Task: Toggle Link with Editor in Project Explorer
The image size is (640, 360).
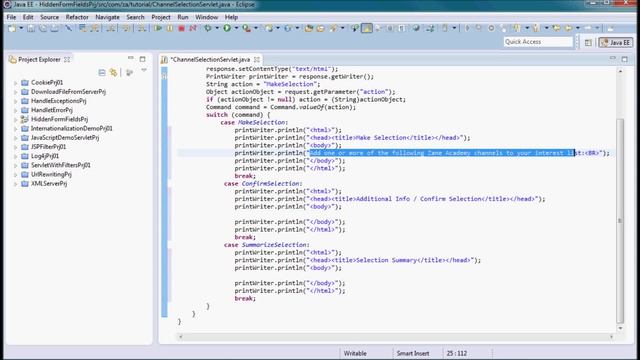Action: (113, 73)
